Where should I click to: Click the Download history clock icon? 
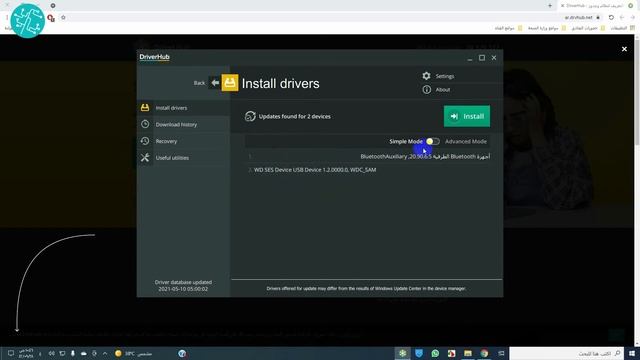click(145, 124)
